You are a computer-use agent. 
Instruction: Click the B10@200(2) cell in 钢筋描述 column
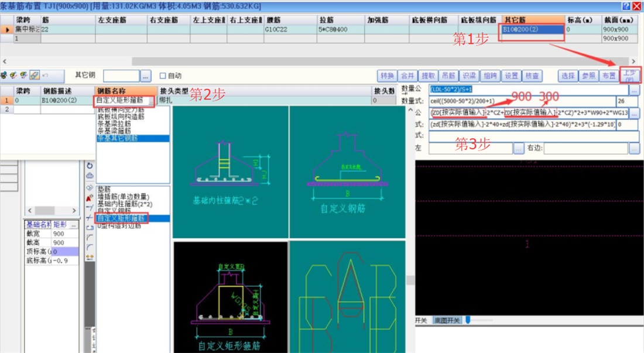coord(68,100)
